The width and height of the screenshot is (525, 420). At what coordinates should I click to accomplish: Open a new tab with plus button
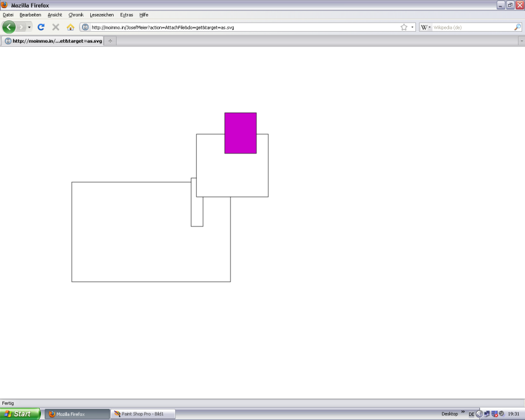(110, 41)
